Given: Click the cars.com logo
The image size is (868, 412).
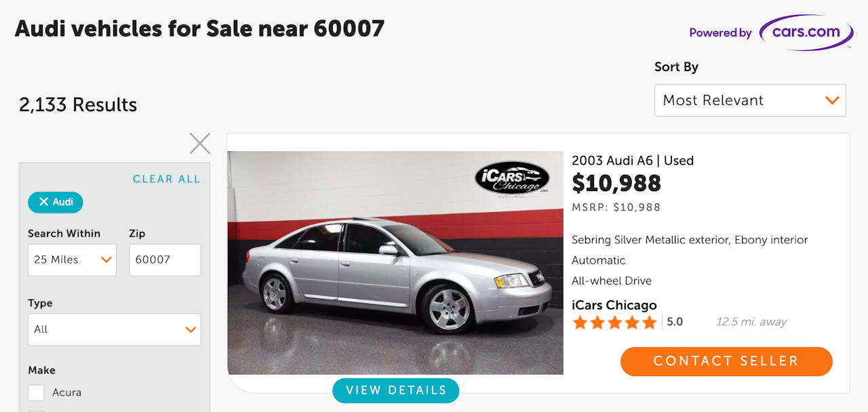Looking at the screenshot, I should point(806,33).
